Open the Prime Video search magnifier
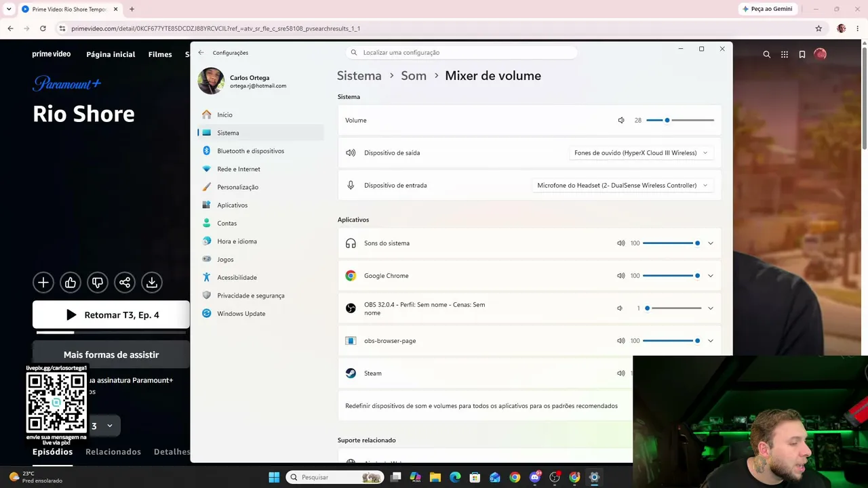 767,54
